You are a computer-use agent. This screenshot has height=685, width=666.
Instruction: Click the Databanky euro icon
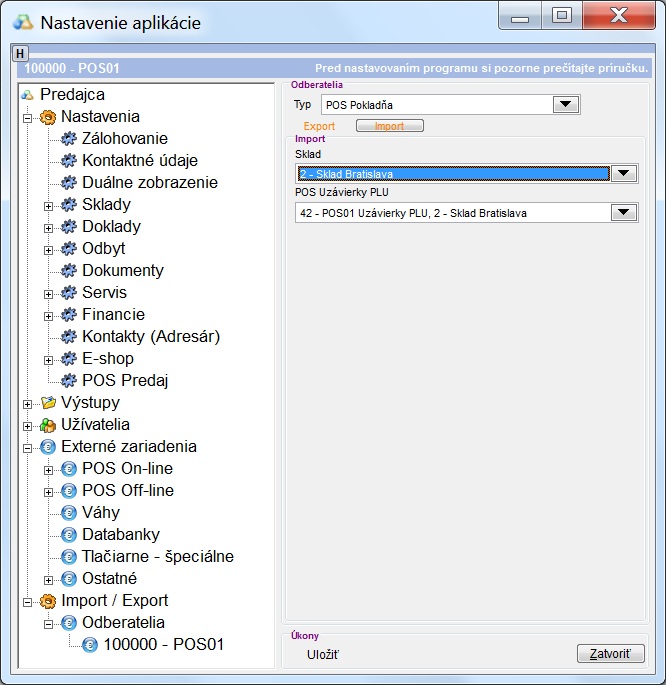click(69, 535)
